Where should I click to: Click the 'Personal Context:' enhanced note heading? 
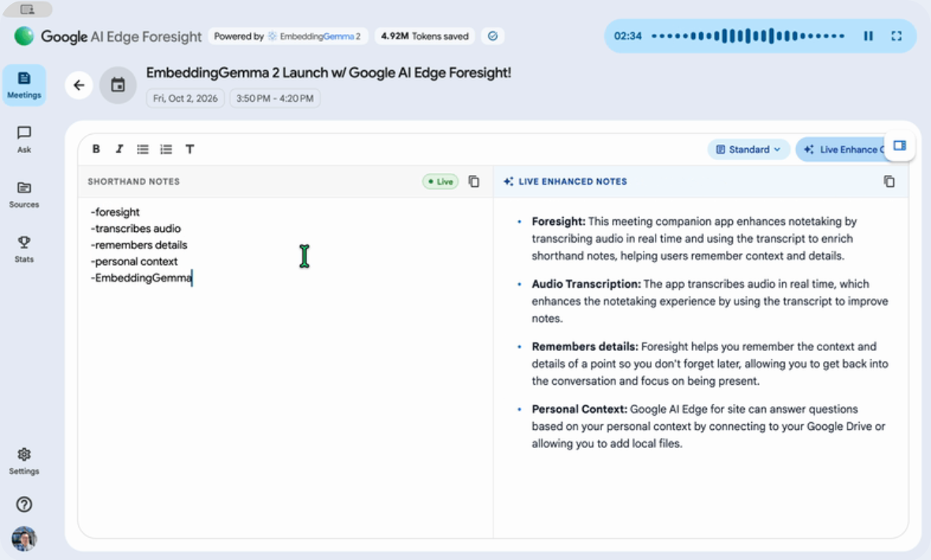[579, 409]
